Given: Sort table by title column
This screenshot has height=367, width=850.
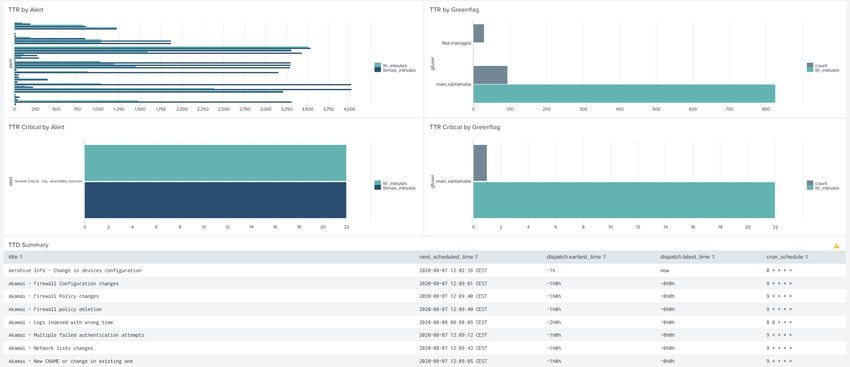Looking at the screenshot, I should (15, 256).
